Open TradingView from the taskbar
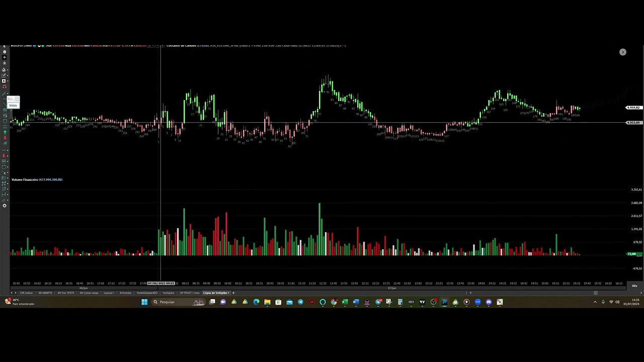This screenshot has width=644, height=362. [422, 302]
